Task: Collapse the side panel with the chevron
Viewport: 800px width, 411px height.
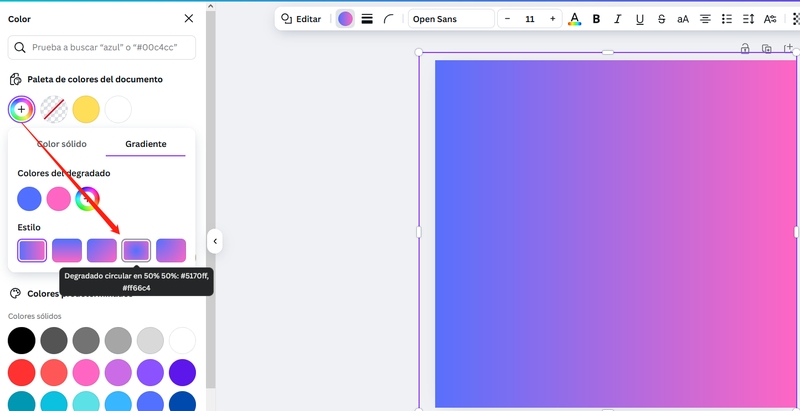Action: click(215, 241)
